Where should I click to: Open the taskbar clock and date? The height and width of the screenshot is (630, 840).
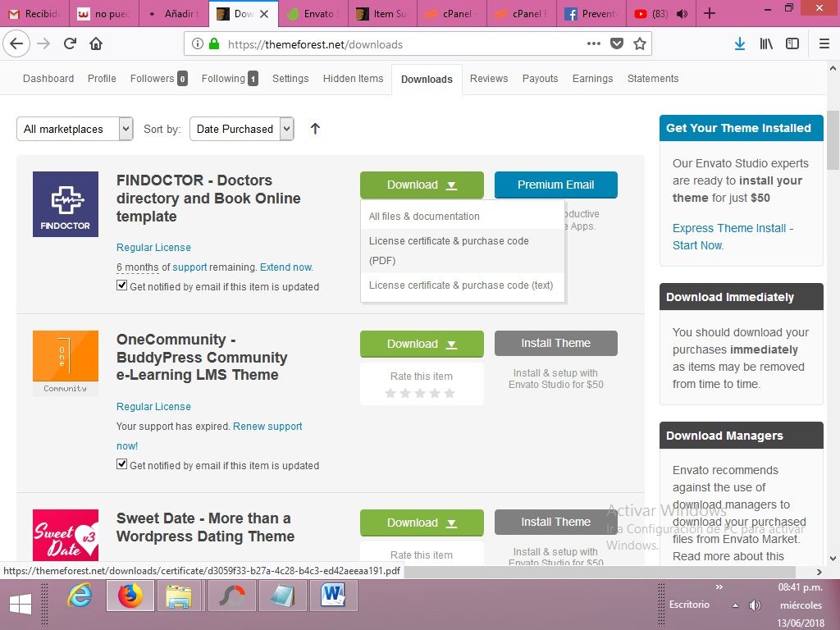[801, 605]
